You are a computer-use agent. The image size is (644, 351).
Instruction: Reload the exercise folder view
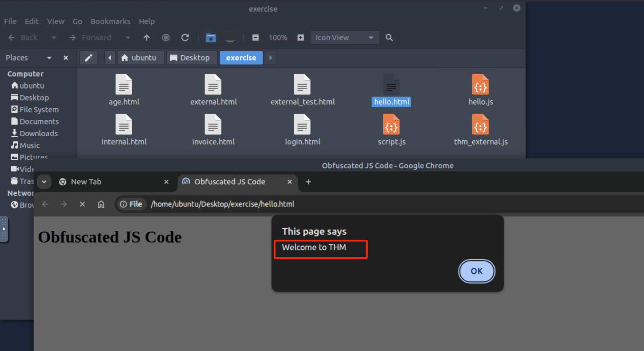(185, 37)
